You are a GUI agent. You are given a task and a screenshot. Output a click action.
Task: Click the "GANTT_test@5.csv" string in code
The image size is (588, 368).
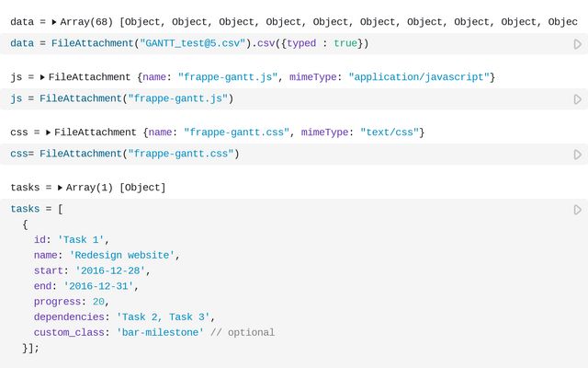coord(195,43)
